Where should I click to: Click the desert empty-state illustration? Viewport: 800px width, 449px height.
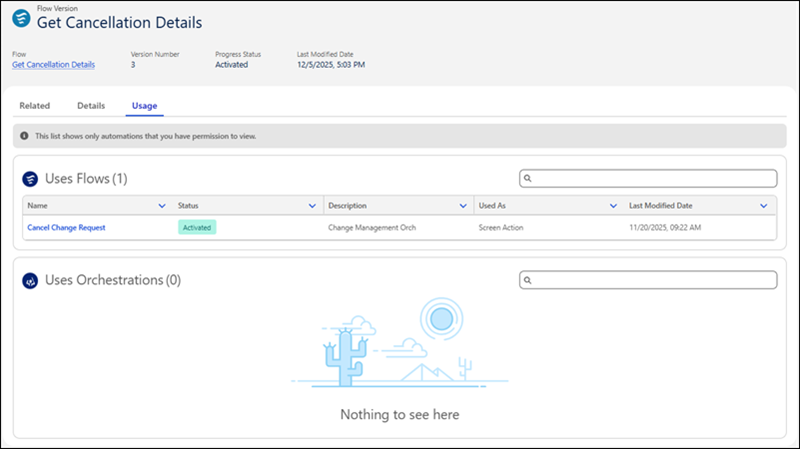click(x=400, y=343)
